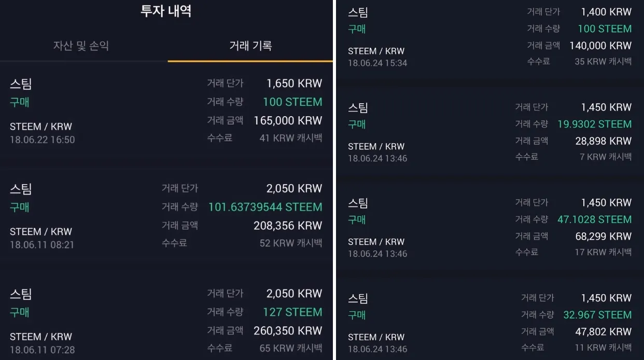Open the transaction dated 18.06.24 15:34
The height and width of the screenshot is (360, 644).
click(x=377, y=63)
